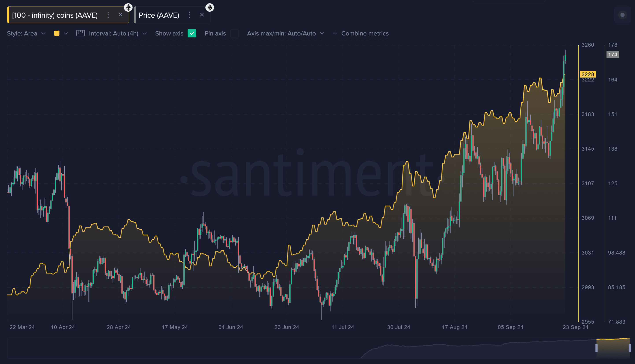The image size is (635, 364).
Task: Uncheck the Show axis checkbox
Action: pyautogui.click(x=192, y=33)
